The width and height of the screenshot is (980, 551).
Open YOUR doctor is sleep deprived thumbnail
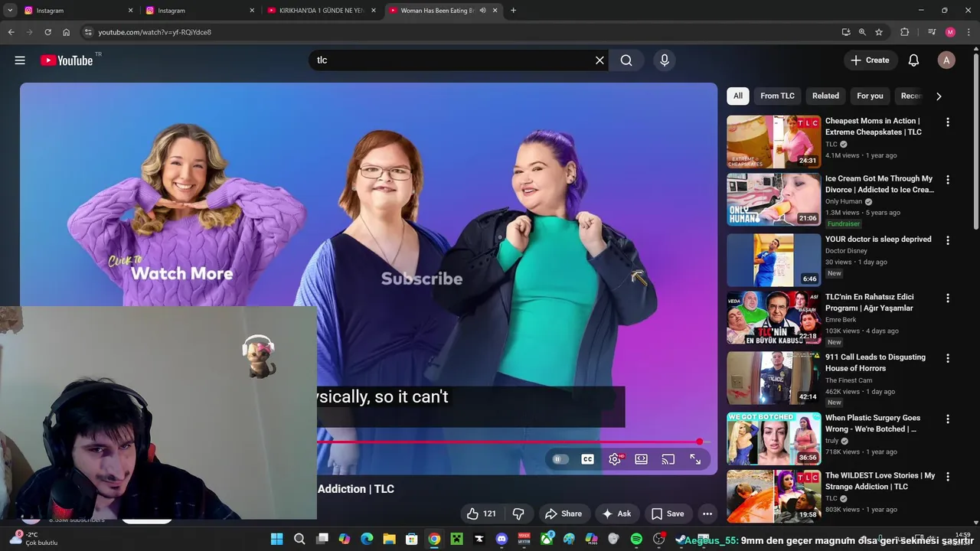pyautogui.click(x=773, y=260)
